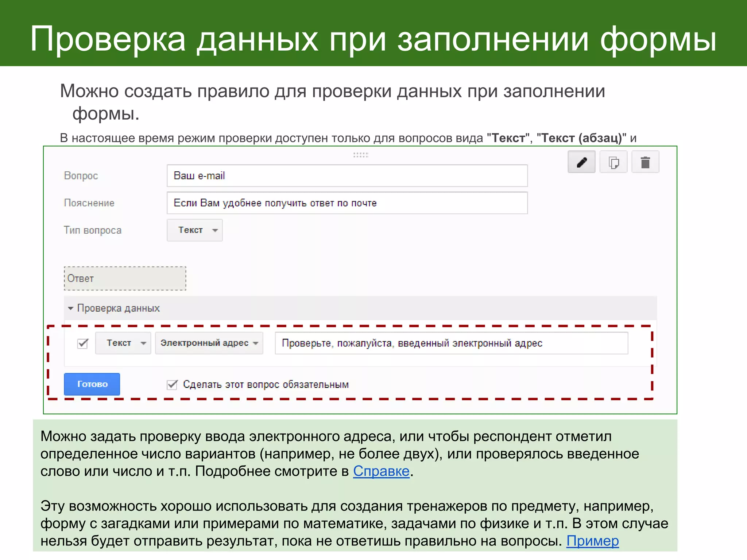This screenshot has height=560, width=747.
Task: Click the 'Тип вопроса' label
Action: point(93,230)
